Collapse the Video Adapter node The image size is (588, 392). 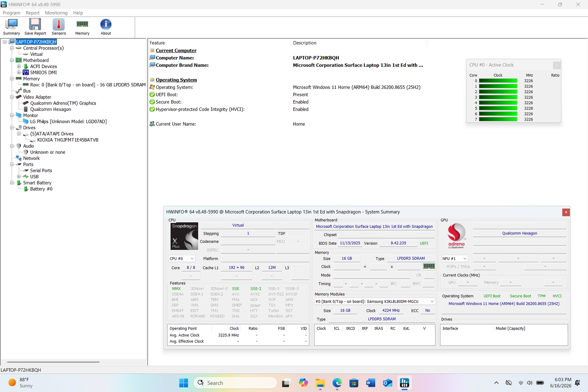click(x=12, y=97)
